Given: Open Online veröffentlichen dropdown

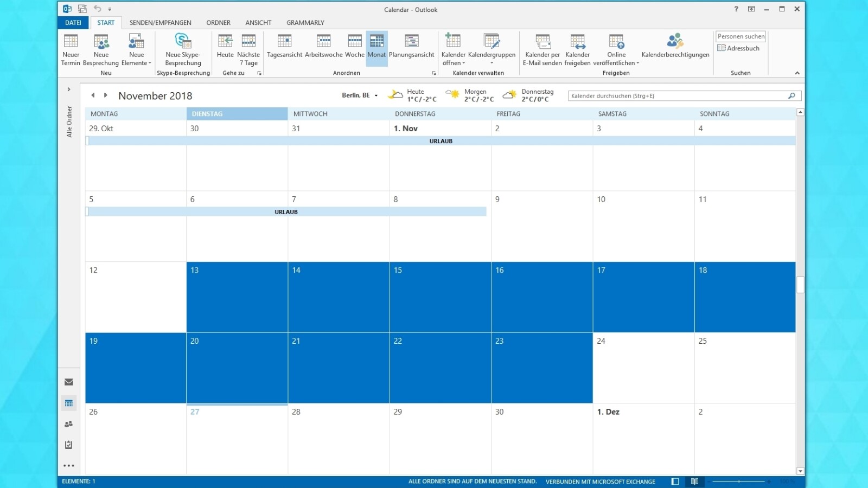Looking at the screenshot, I should tap(616, 49).
